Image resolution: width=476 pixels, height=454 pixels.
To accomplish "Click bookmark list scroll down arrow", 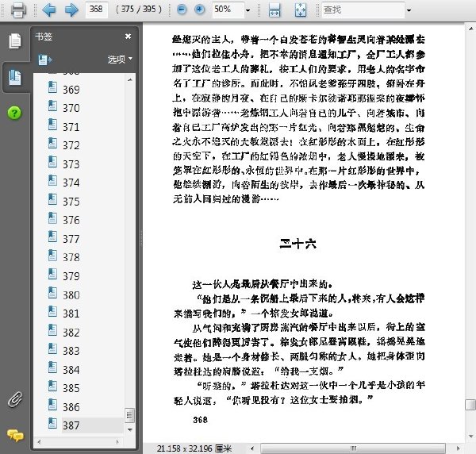I will click(x=130, y=429).
